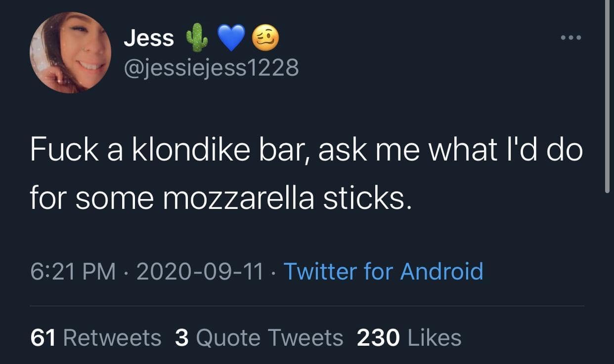Click the display name Jess
The width and height of the screenshot is (614, 364).
(148, 38)
